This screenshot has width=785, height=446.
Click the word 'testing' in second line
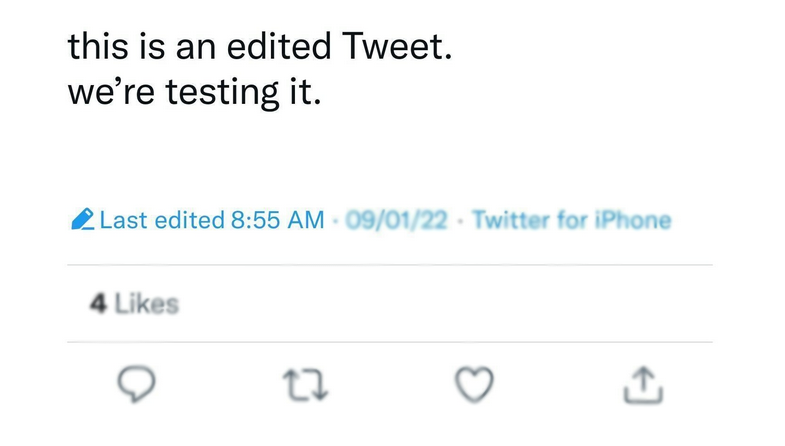pyautogui.click(x=222, y=93)
